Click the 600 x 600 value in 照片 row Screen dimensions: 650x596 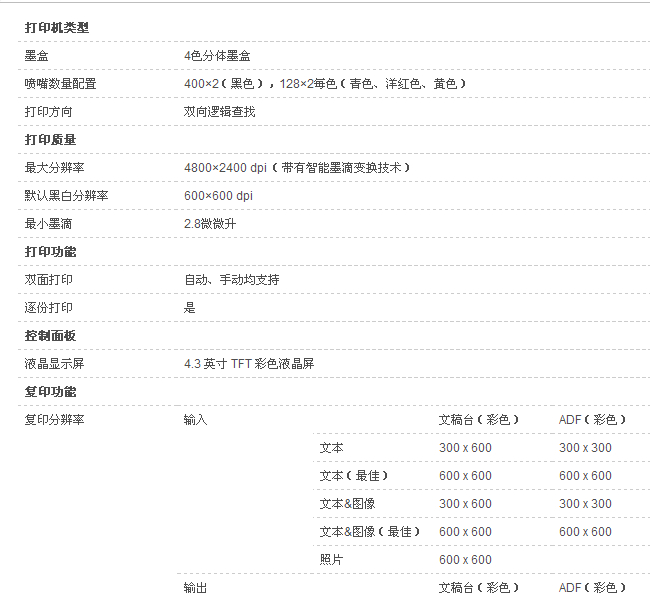(x=465, y=560)
